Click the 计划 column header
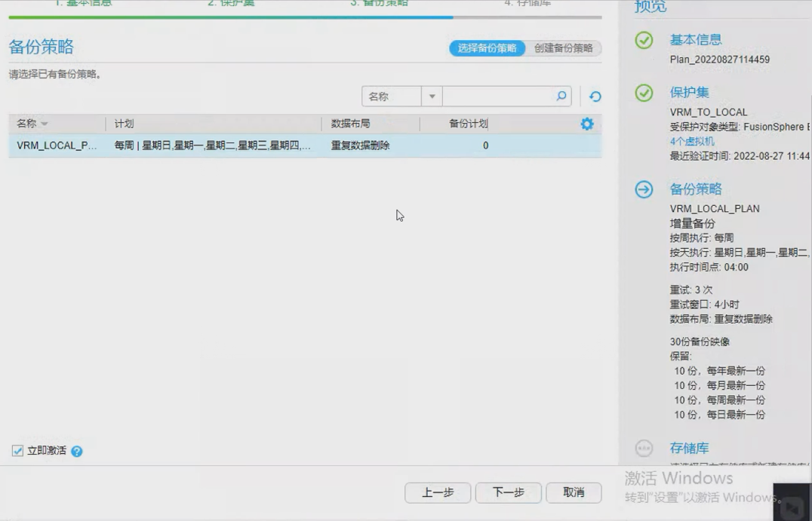The height and width of the screenshot is (521, 812). coord(125,124)
